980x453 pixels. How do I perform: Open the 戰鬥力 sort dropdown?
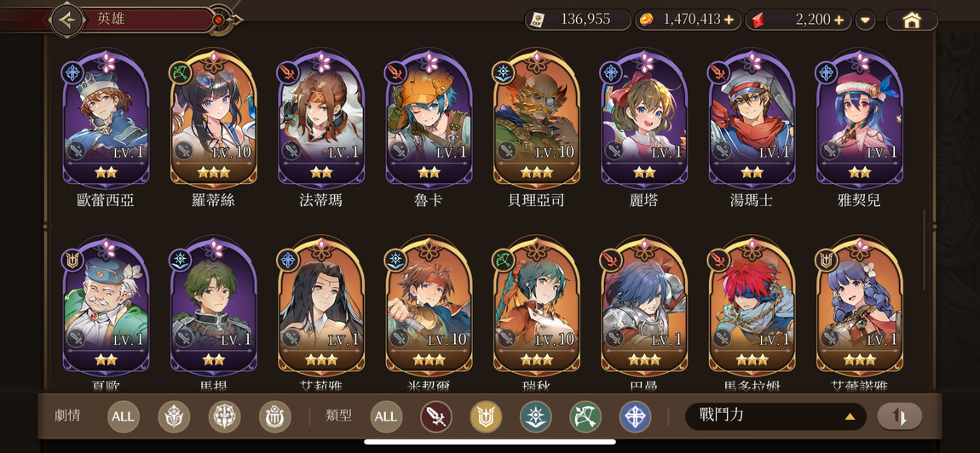tap(775, 416)
